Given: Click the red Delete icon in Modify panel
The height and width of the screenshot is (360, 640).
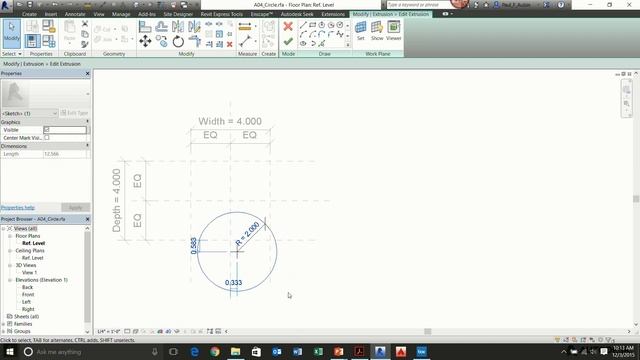Looking at the screenshot, I should pos(230,44).
